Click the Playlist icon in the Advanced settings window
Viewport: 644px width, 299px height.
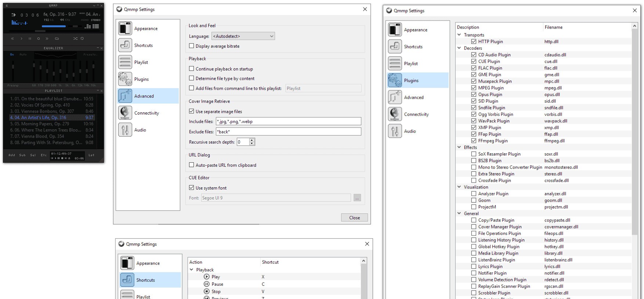125,62
